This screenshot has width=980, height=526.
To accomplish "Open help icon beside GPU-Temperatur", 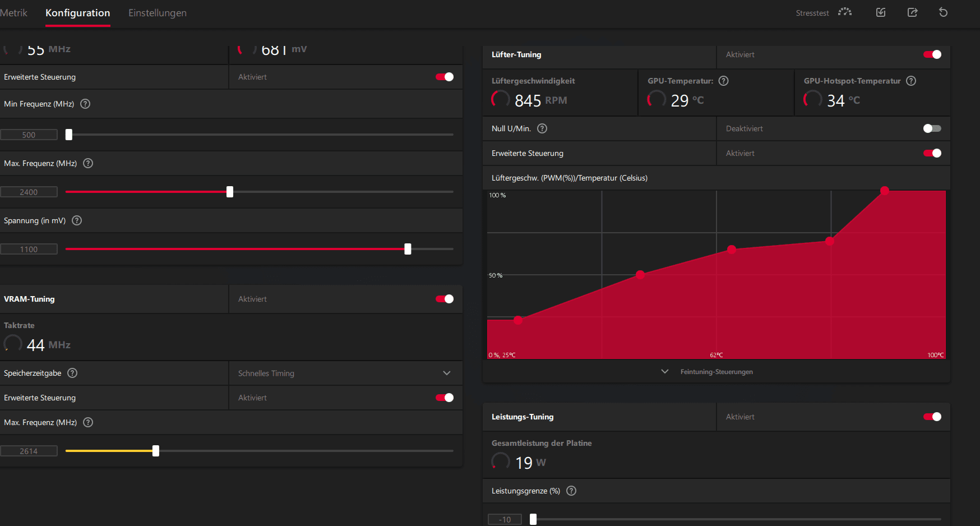I will pos(724,81).
